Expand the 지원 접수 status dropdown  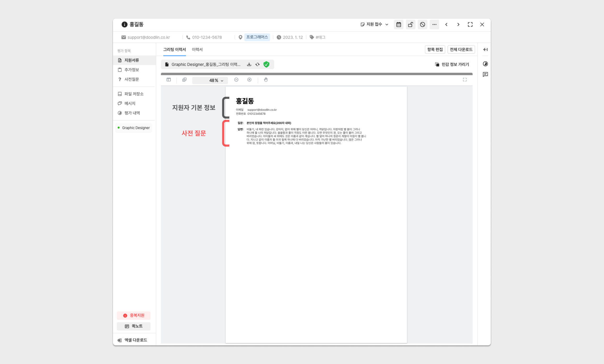[374, 24]
